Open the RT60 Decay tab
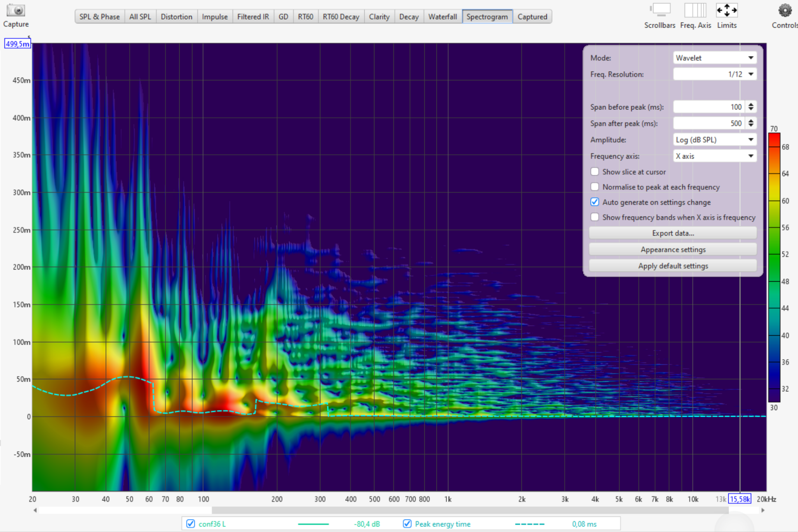Viewport: 798px width, 532px height. [341, 17]
